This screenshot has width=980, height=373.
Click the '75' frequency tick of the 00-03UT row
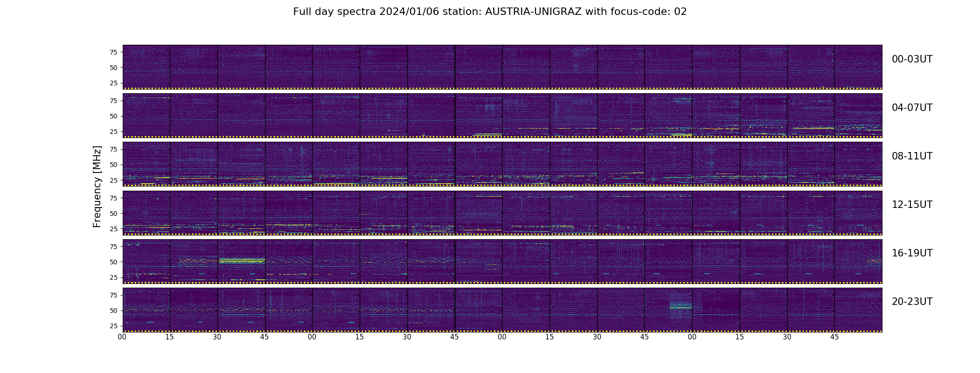113,52
